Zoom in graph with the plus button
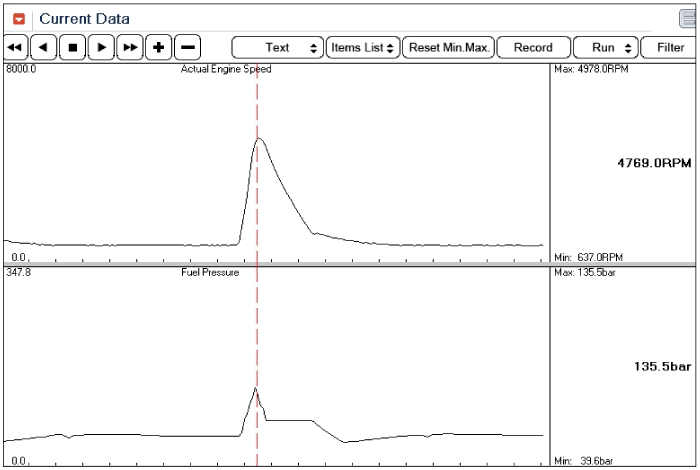 [158, 47]
